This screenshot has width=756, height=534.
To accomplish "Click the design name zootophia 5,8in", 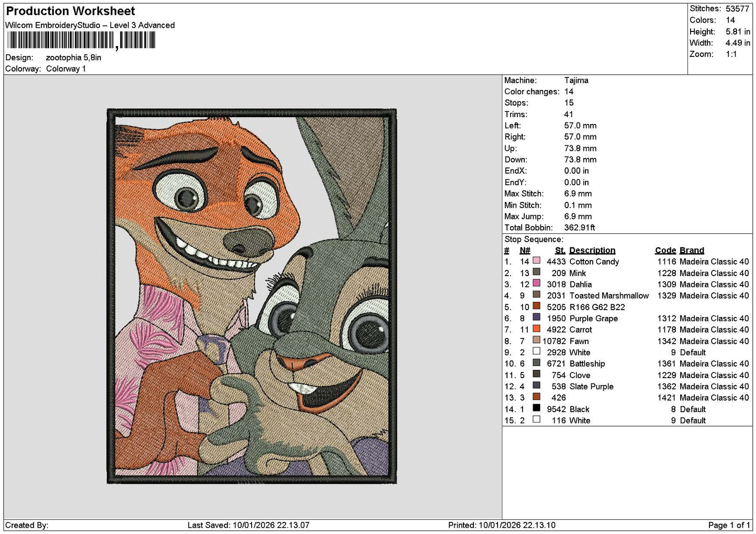I will (74, 58).
